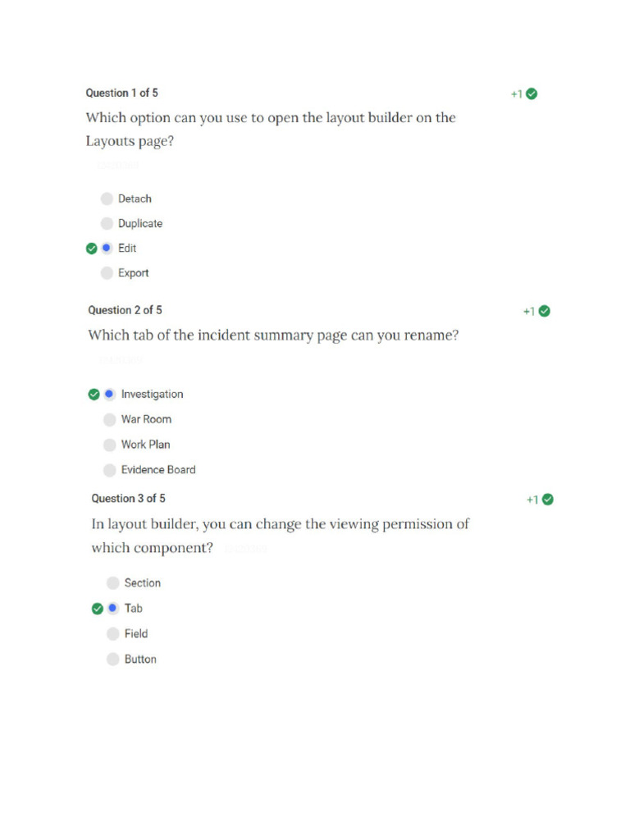630x840 pixels.
Task: Click the correct-answer check icon next to Edit
Action: pos(92,249)
